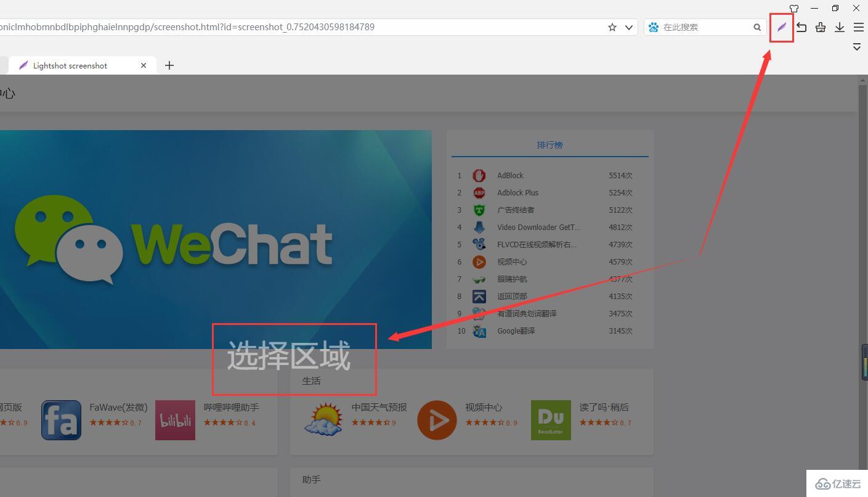Click the Adblock Plus ABP icon
Image resolution: width=868 pixels, height=497 pixels.
click(x=479, y=193)
